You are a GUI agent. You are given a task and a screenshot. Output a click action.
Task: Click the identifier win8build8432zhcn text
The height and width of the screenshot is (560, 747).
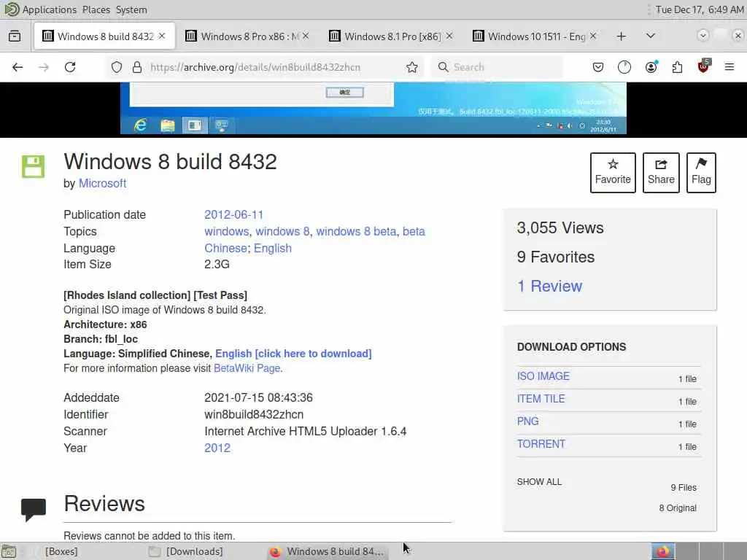point(254,415)
